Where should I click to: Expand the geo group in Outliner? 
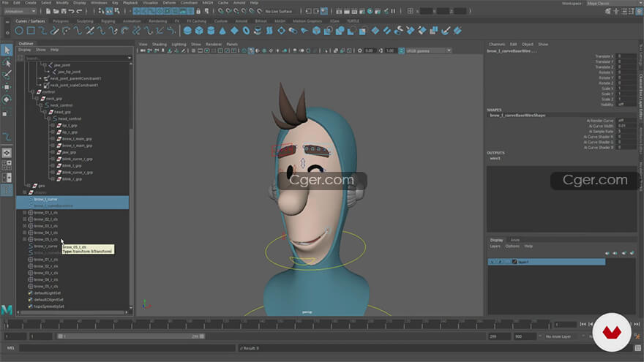point(28,186)
